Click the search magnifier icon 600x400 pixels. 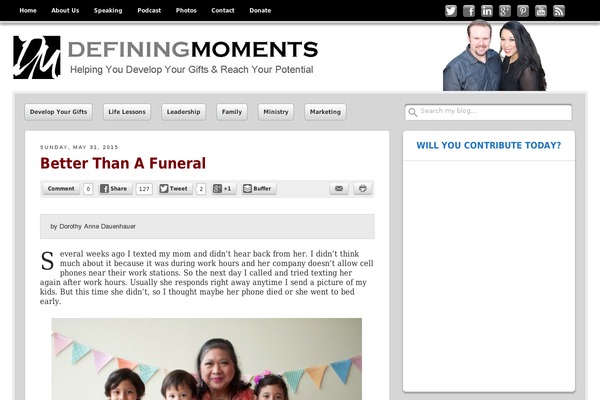coord(412,112)
